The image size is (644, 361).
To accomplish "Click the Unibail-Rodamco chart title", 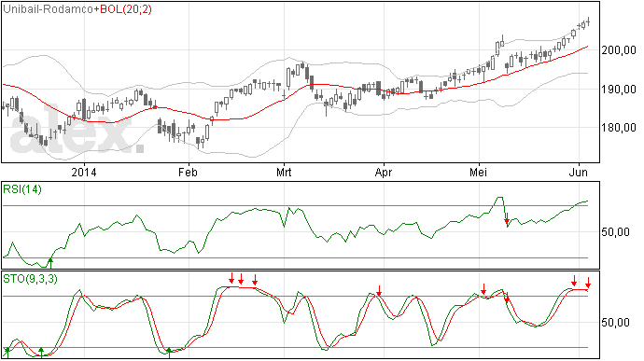I will 48,9.
